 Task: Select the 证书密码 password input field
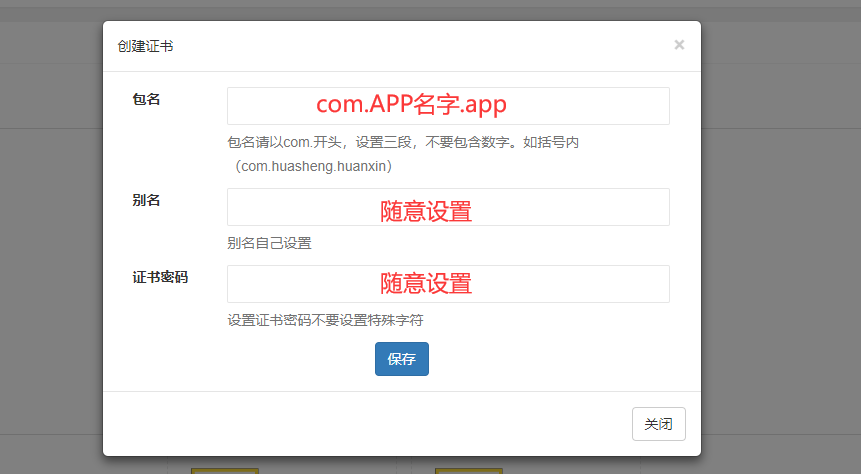(x=448, y=284)
